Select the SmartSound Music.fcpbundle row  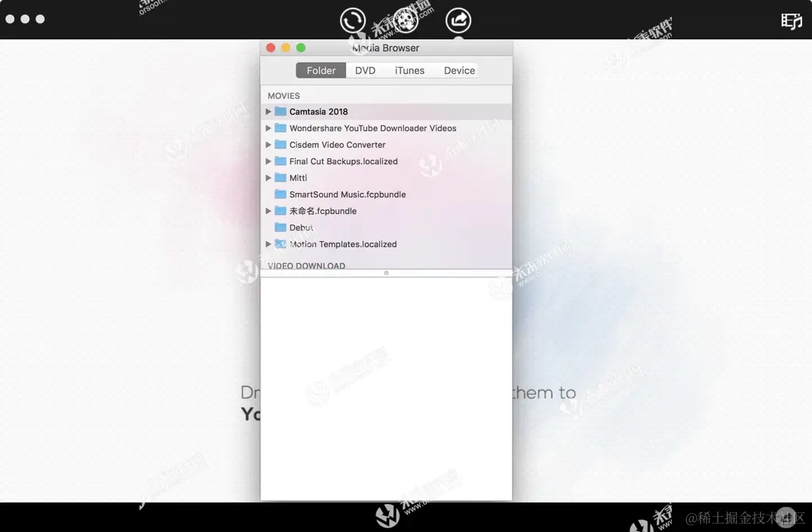tap(386, 194)
